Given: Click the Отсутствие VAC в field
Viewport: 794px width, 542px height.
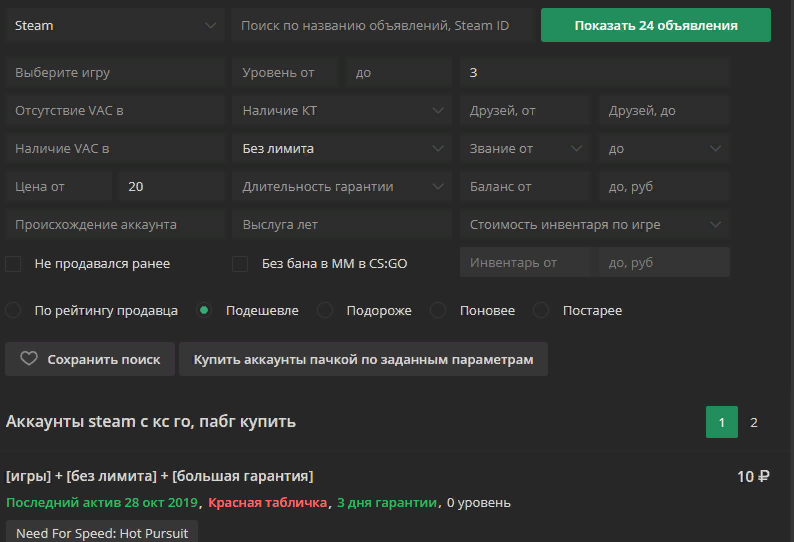Looking at the screenshot, I should tap(114, 110).
